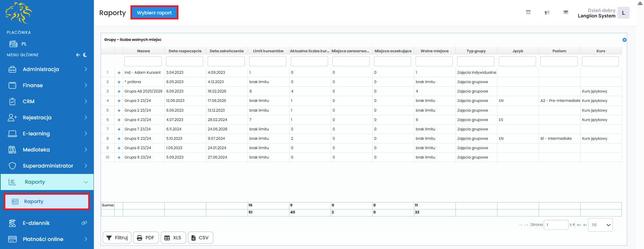This screenshot has width=644, height=249.
Task: Open the Finanse sidebar menu
Action: [x=47, y=85]
